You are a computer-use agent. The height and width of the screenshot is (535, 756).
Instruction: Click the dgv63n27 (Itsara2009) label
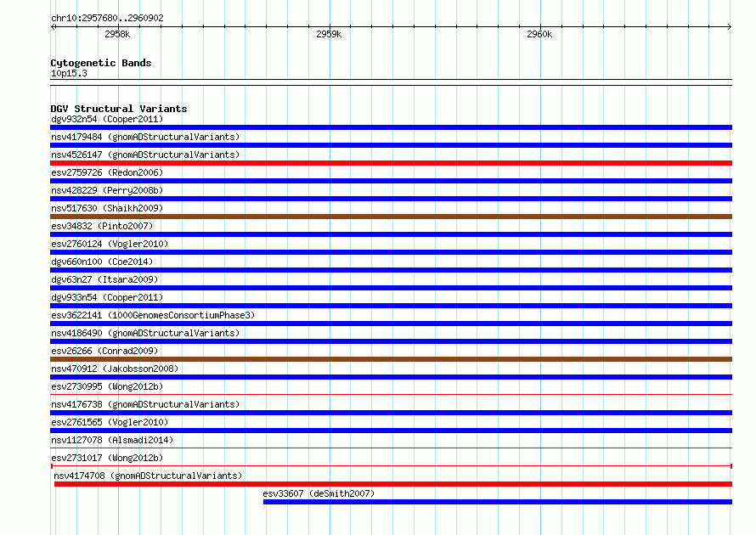pos(104,279)
